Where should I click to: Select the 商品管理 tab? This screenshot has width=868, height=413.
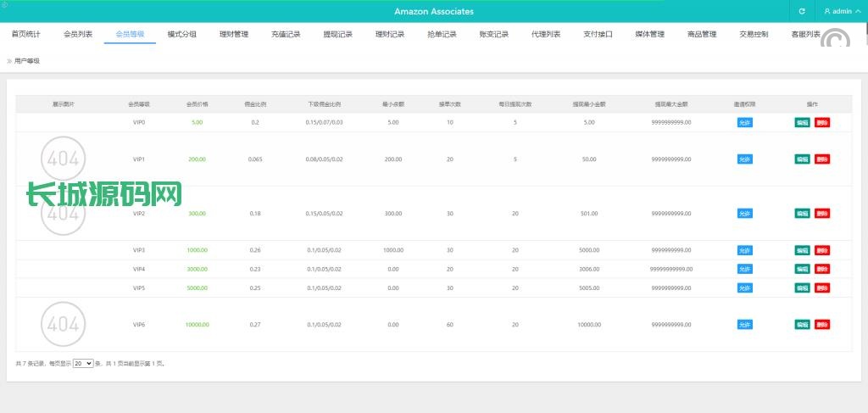point(702,35)
